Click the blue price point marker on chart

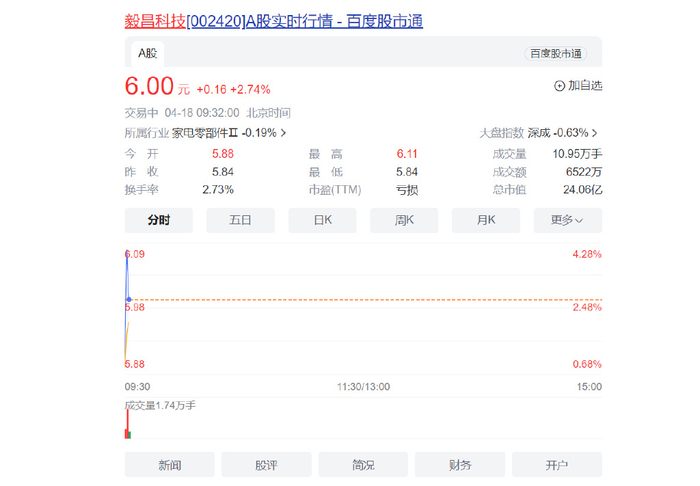[129, 299]
